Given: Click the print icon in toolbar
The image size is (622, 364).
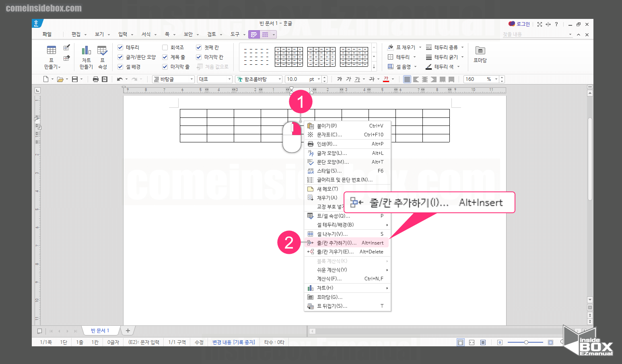Looking at the screenshot, I should click(96, 79).
